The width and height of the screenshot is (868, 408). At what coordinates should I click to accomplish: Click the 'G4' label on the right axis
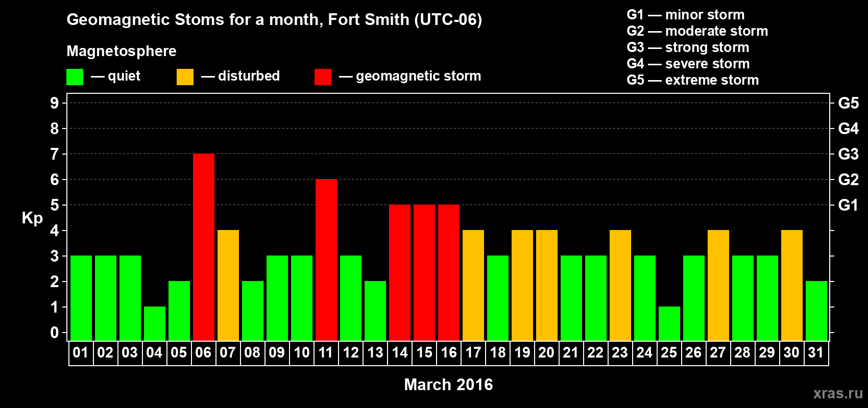pyautogui.click(x=849, y=129)
